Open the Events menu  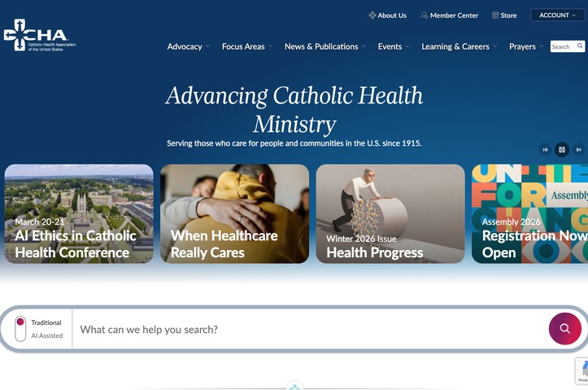tap(390, 46)
